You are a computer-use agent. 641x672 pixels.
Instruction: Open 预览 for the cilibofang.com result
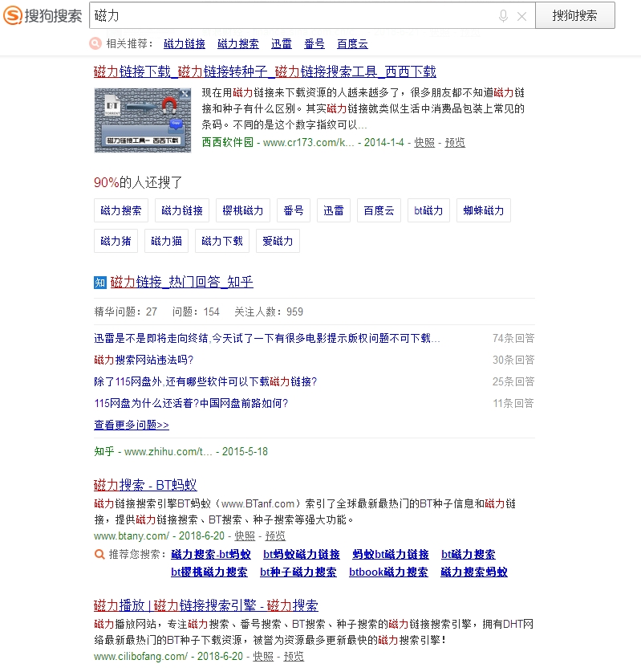click(x=294, y=657)
